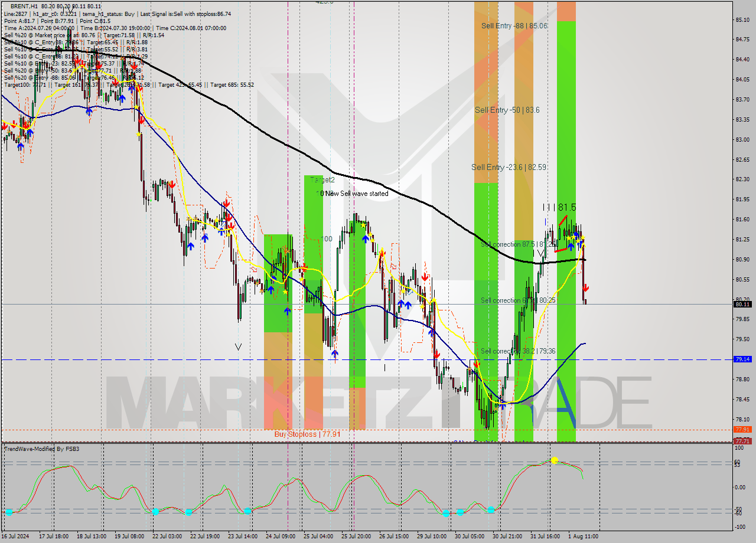The width and height of the screenshot is (756, 543).
Task: Select the 'Buy Stoploss | 77.91' chart text
Action: pyautogui.click(x=307, y=434)
